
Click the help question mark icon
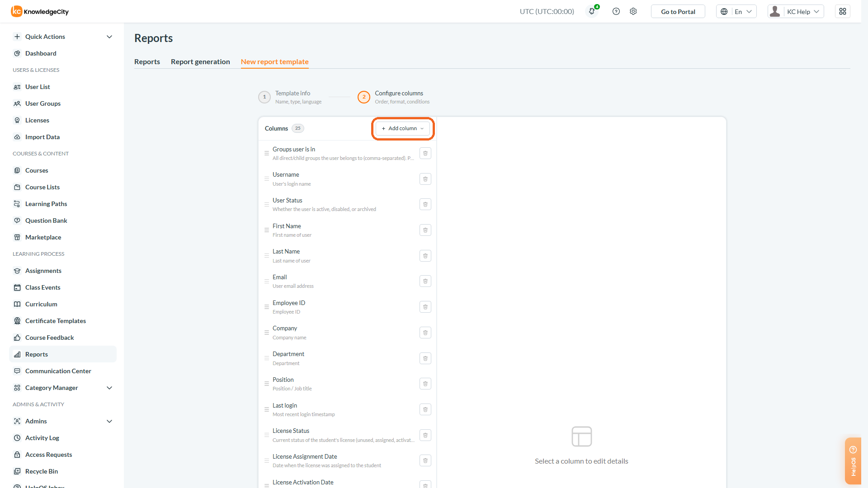[616, 11]
